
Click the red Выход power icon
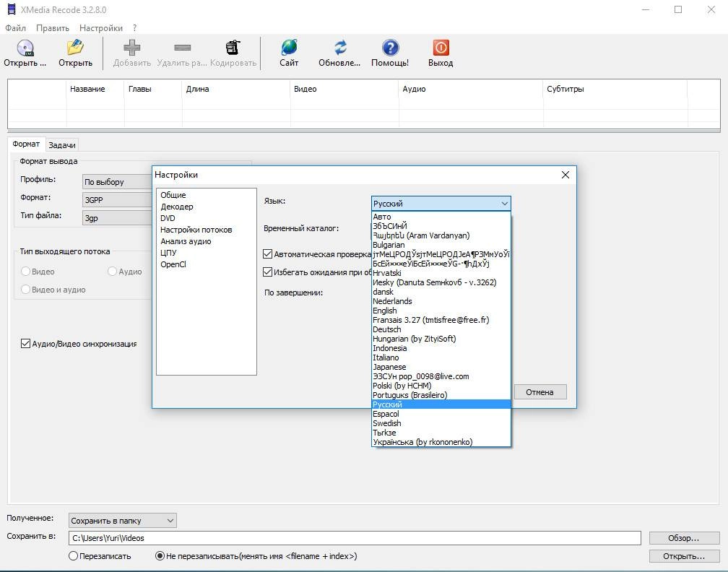[441, 48]
